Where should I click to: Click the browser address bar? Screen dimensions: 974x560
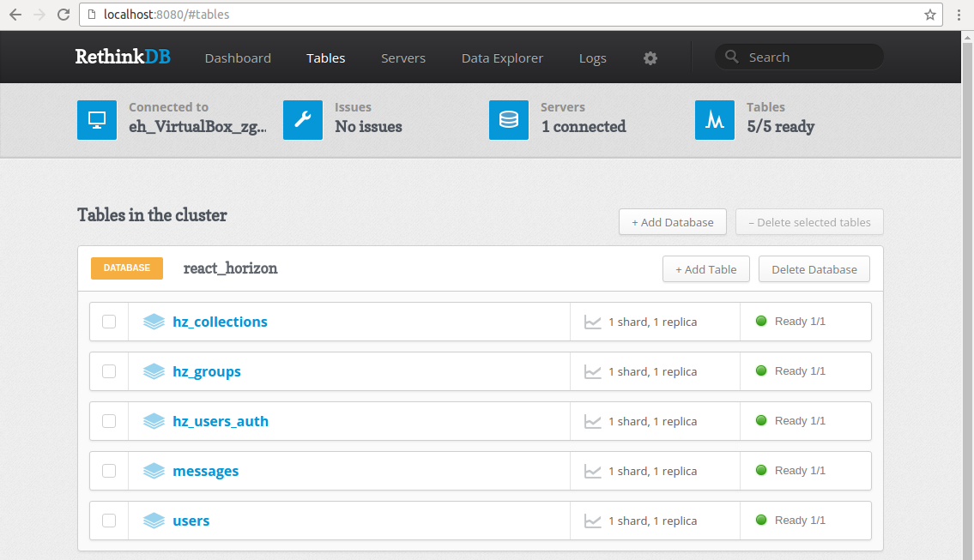[x=510, y=15]
